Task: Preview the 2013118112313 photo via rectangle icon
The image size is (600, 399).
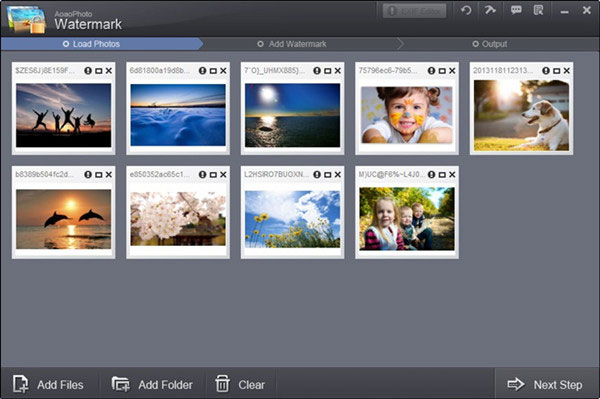Action: [x=556, y=71]
